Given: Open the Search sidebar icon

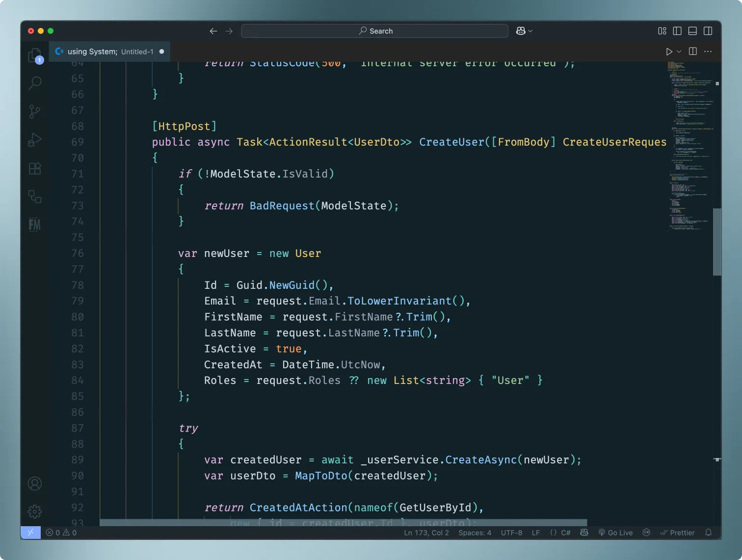Looking at the screenshot, I should [x=34, y=83].
